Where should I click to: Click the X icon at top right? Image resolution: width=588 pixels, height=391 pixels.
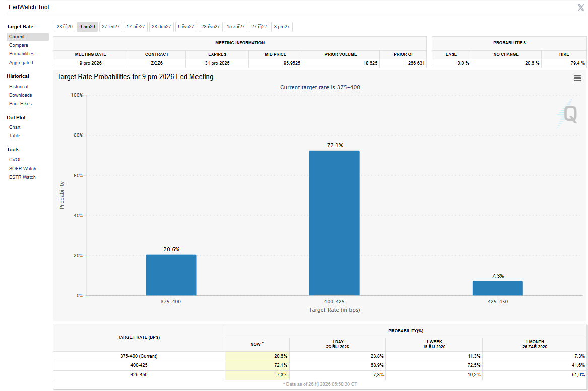[581, 8]
